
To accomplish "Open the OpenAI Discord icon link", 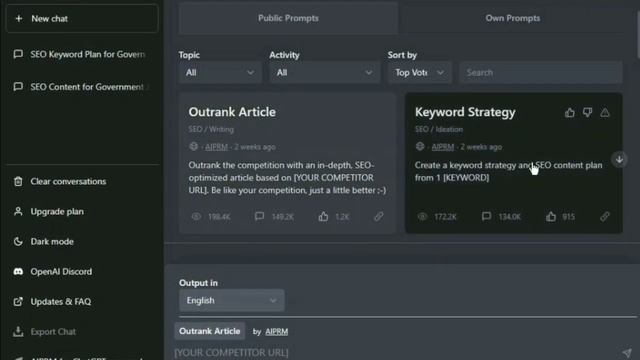I will [18, 271].
